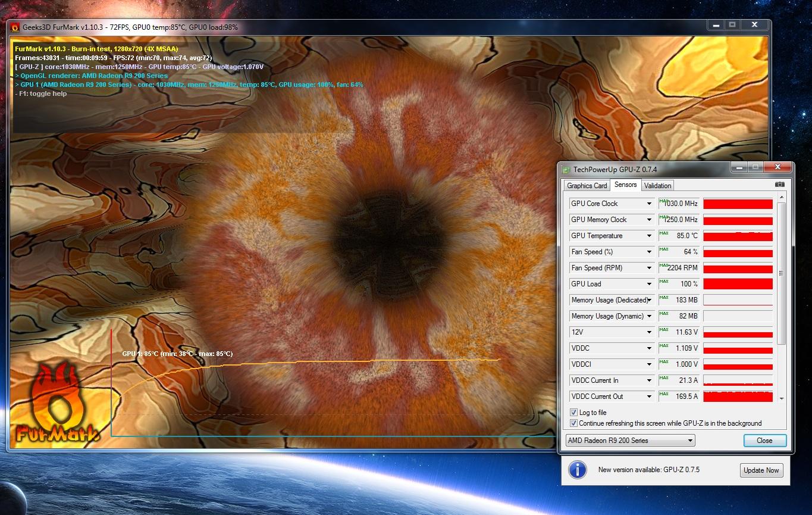Click MAX indicator beside Fan Speed (RPM) value
Image resolution: width=812 pixels, height=515 pixels.
[664, 266]
